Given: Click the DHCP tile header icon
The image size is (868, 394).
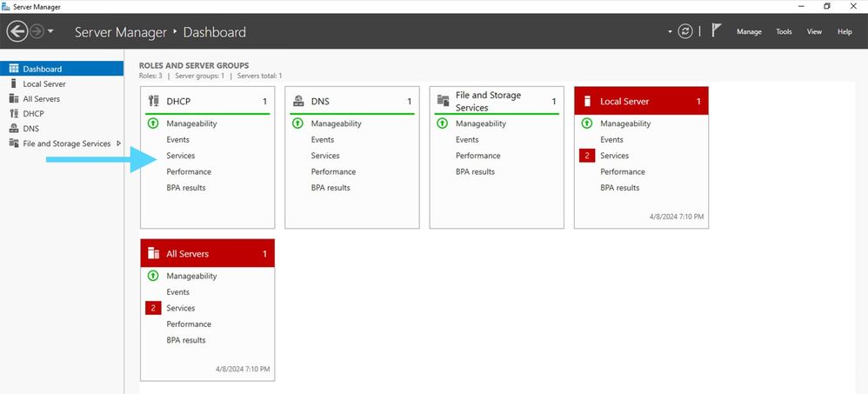Looking at the screenshot, I should [154, 101].
